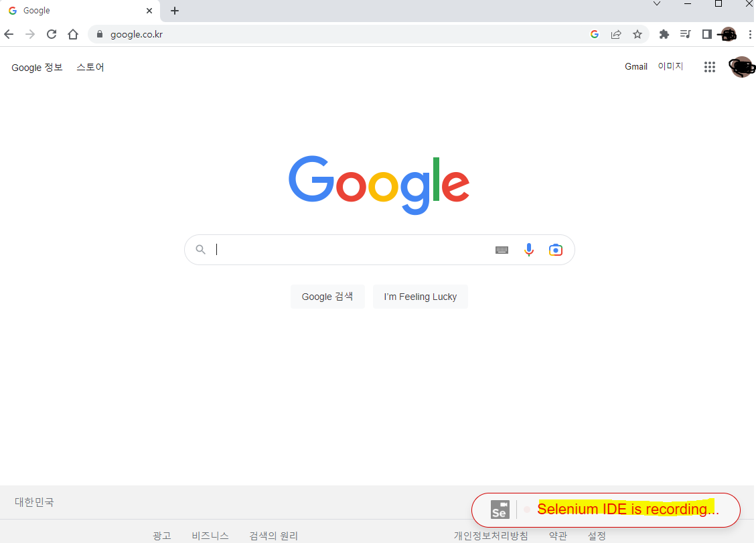Click the extensions puzzle-piece icon
The image size is (756, 543).
pos(663,34)
